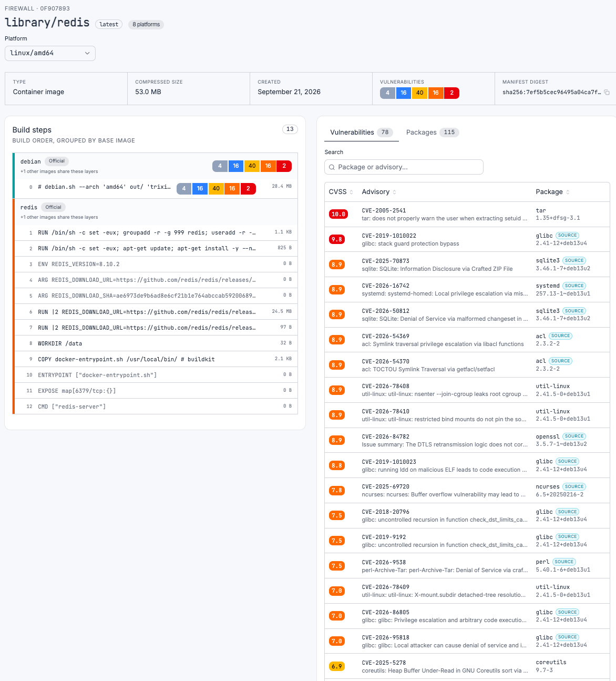
Task: Select ARG REDIS_DOWNLOAD_URL build step 4
Action: pos(156,280)
